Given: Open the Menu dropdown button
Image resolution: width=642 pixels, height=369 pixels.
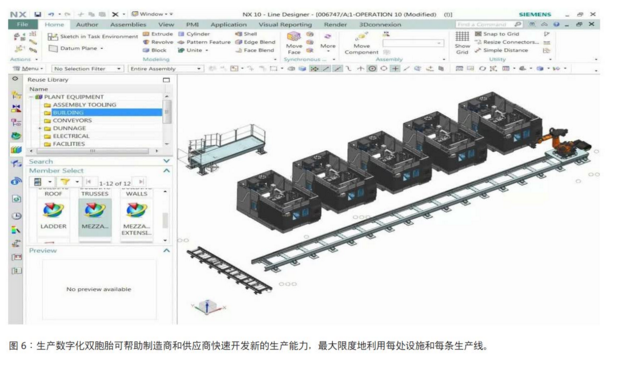Looking at the screenshot, I should tap(27, 68).
